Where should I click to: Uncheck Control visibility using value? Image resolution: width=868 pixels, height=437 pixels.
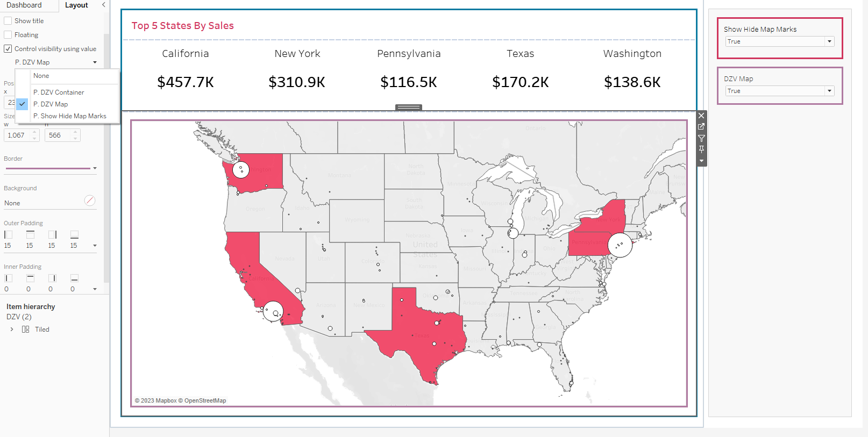(x=8, y=49)
